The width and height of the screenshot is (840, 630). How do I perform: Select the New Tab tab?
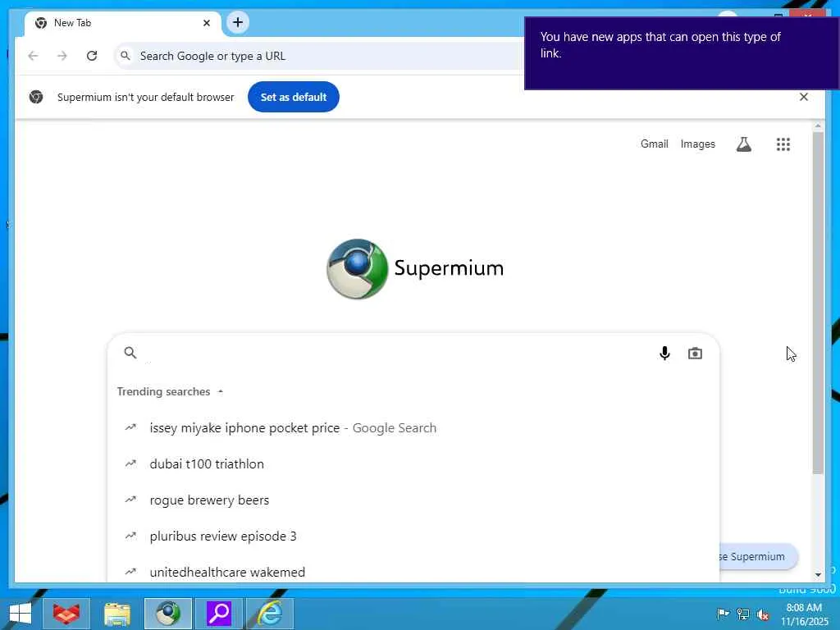coord(123,23)
